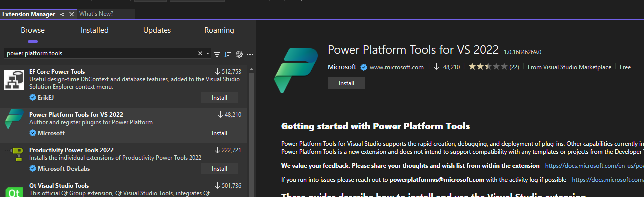Click the Free price label
This screenshot has height=197, width=644.
point(625,67)
